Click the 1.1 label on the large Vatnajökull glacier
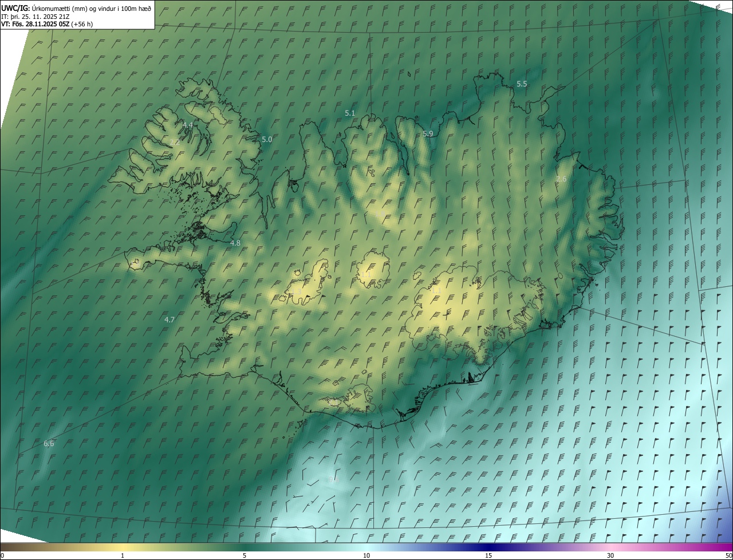733x560 pixels. click(x=436, y=291)
